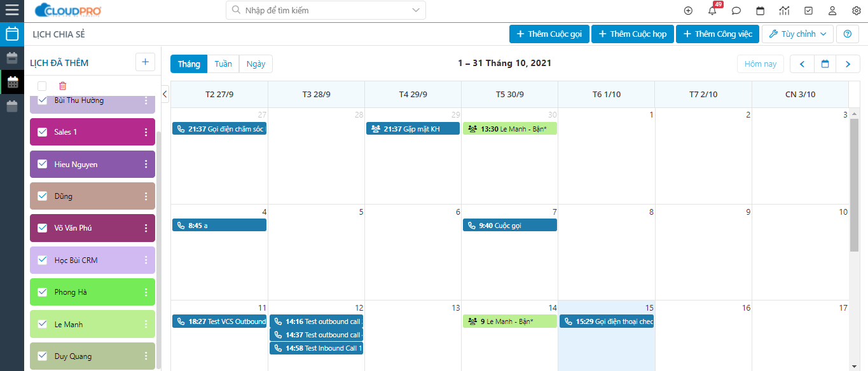The image size is (868, 371).
Task: Open the search box dropdown arrow
Action: click(x=416, y=10)
